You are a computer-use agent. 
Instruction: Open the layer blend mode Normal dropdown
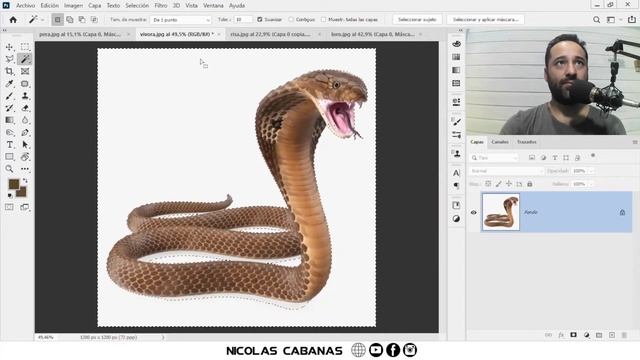tap(507, 171)
